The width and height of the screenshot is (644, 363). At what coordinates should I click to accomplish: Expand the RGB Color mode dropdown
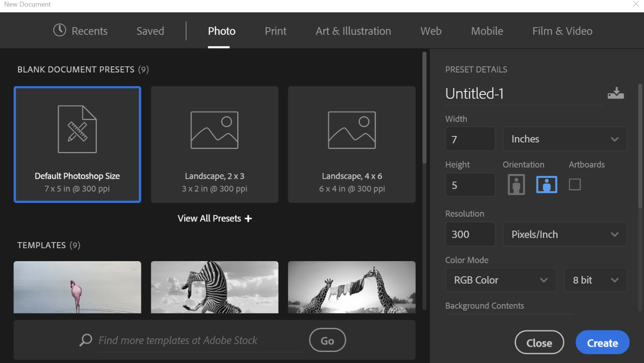[x=500, y=280]
